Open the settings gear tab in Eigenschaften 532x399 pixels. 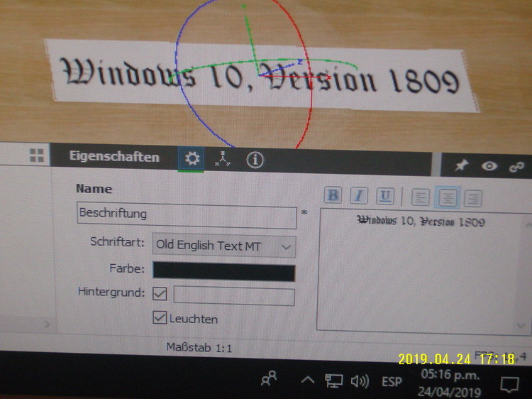click(x=192, y=158)
